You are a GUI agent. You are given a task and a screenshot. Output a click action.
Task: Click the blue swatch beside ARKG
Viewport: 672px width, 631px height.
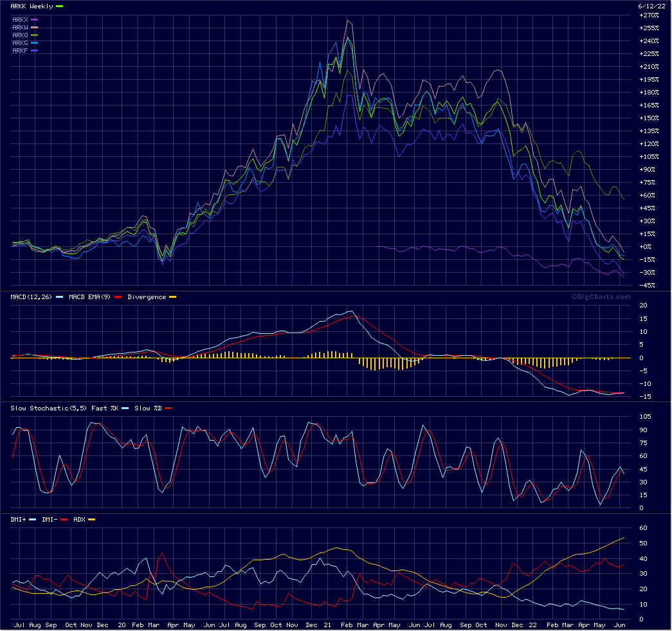(x=34, y=43)
